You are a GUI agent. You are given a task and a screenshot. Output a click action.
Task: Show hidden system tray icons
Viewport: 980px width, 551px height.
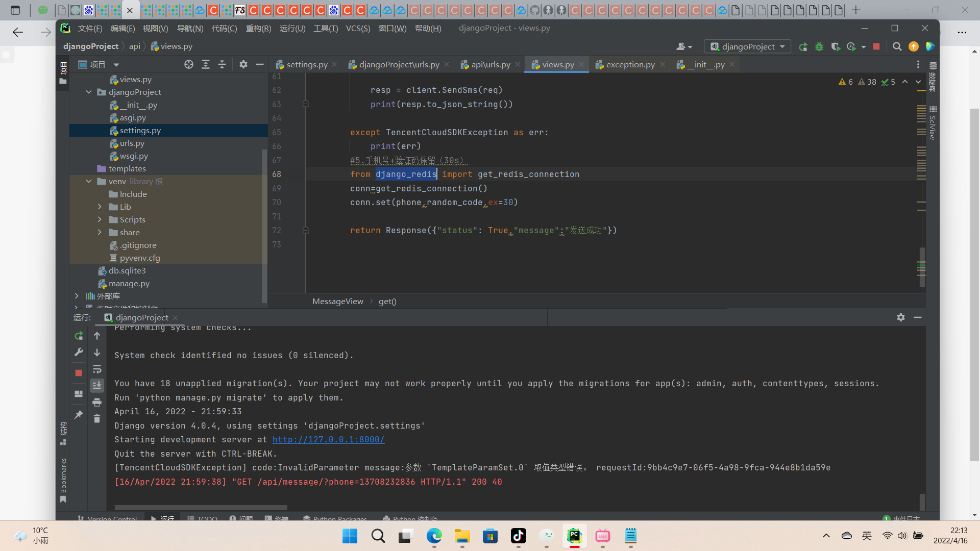[x=826, y=536]
